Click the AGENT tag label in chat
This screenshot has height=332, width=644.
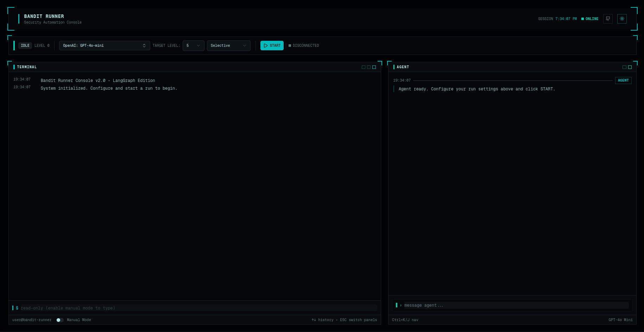623,81
